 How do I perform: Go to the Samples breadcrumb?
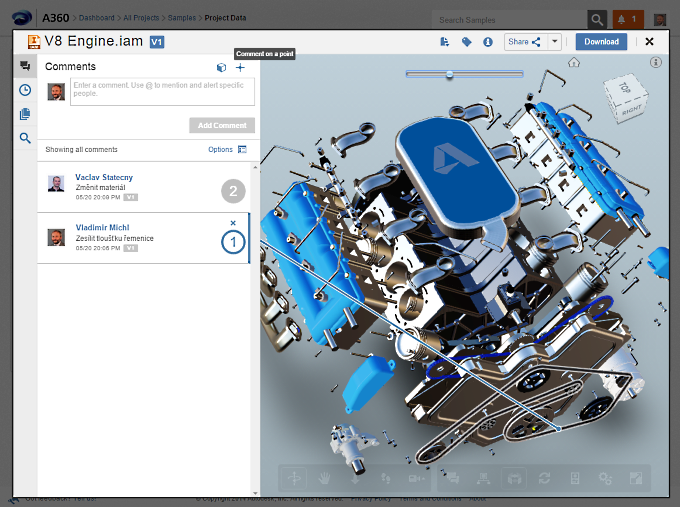(182, 18)
